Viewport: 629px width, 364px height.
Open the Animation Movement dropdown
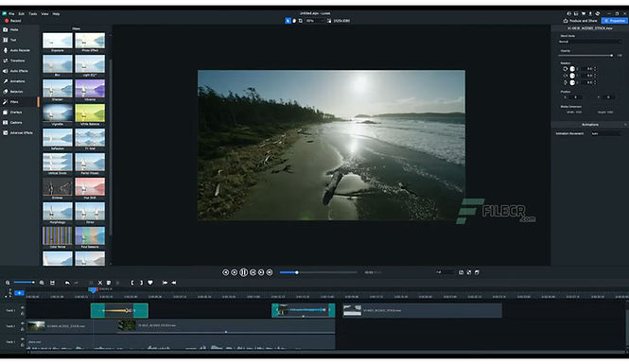point(606,133)
